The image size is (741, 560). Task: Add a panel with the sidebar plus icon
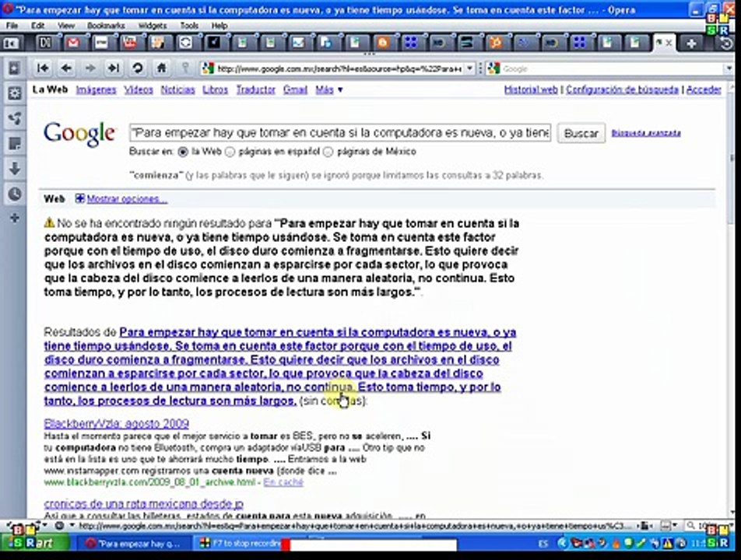click(15, 218)
